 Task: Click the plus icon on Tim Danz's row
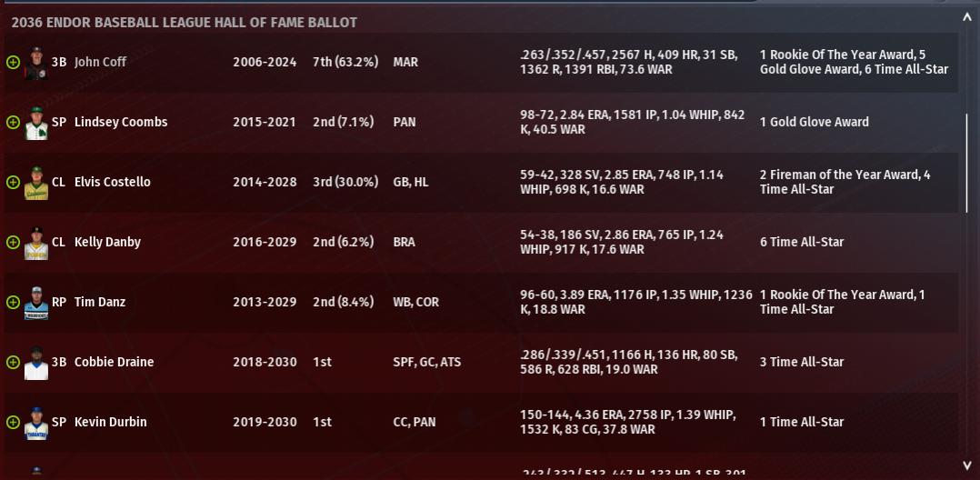13,302
